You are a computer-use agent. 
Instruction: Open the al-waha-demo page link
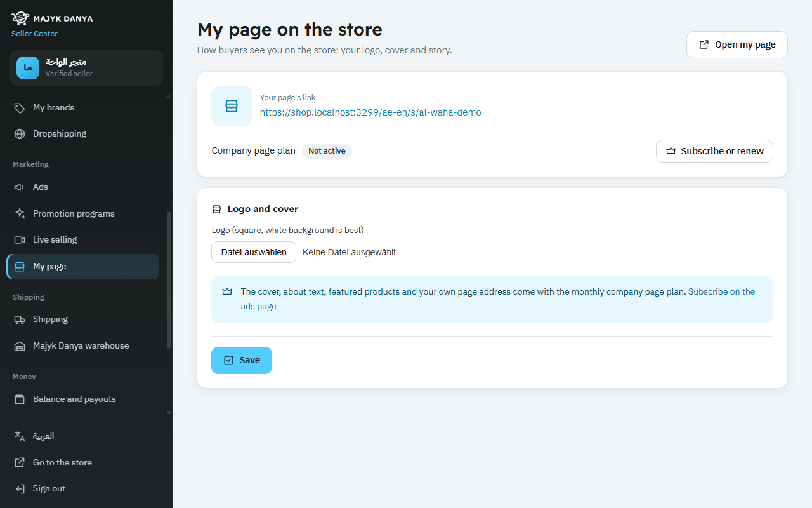click(x=370, y=112)
